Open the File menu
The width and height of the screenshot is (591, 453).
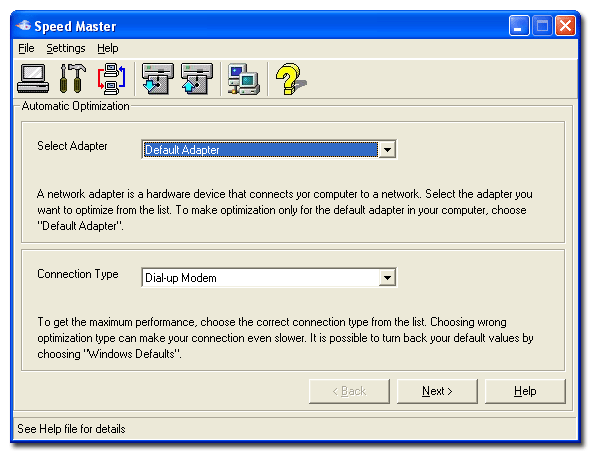[26, 48]
